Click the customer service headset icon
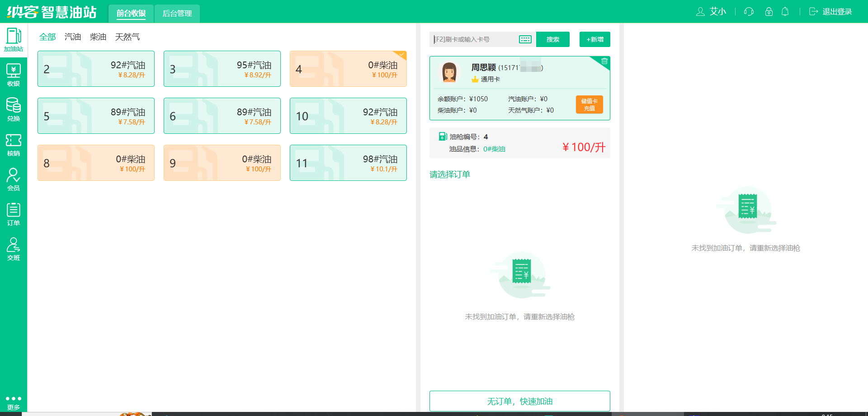 (x=749, y=12)
